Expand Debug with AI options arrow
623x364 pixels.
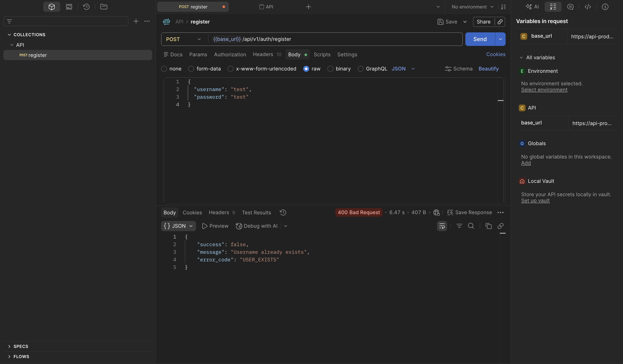(286, 226)
